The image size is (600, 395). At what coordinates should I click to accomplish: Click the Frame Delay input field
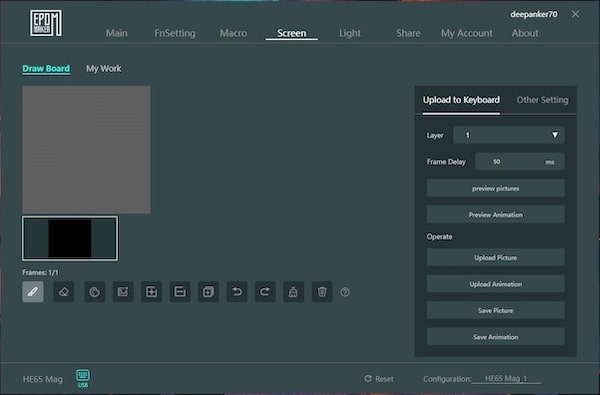520,162
